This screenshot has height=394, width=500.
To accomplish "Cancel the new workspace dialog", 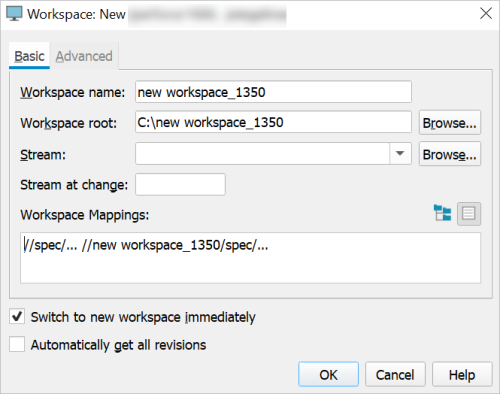I will [395, 374].
